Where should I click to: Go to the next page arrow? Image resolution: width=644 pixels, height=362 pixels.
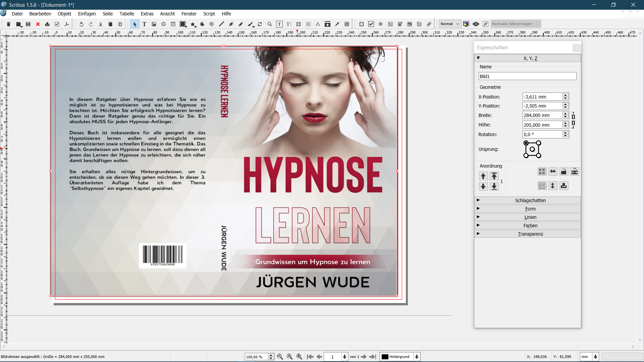364,357
